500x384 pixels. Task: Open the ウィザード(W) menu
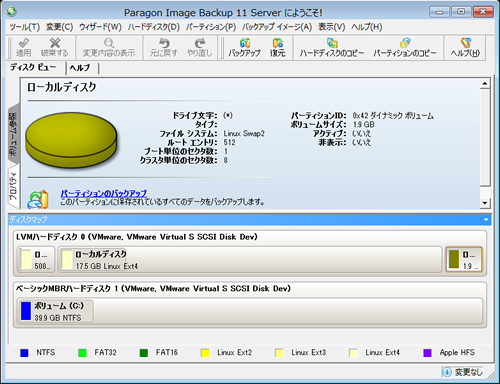tap(100, 27)
